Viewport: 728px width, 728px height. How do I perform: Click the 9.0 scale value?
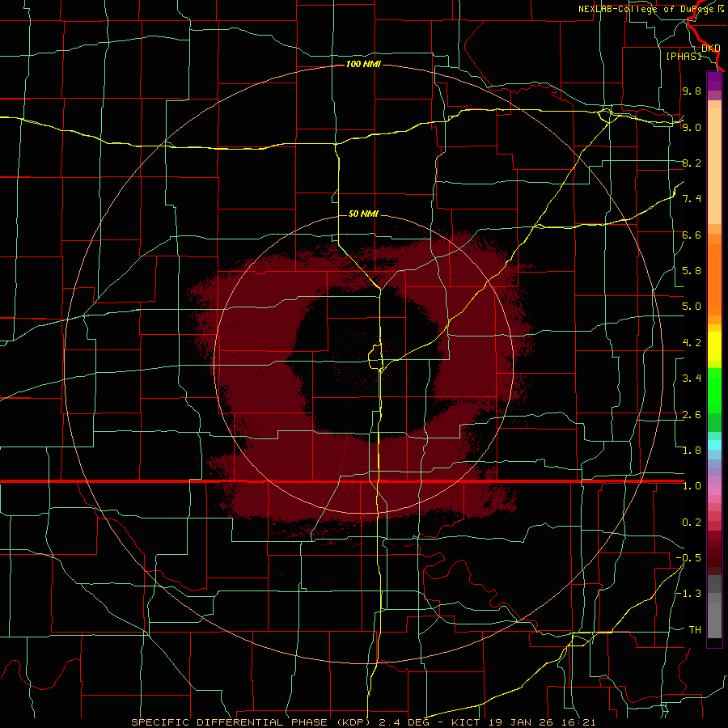click(692, 127)
